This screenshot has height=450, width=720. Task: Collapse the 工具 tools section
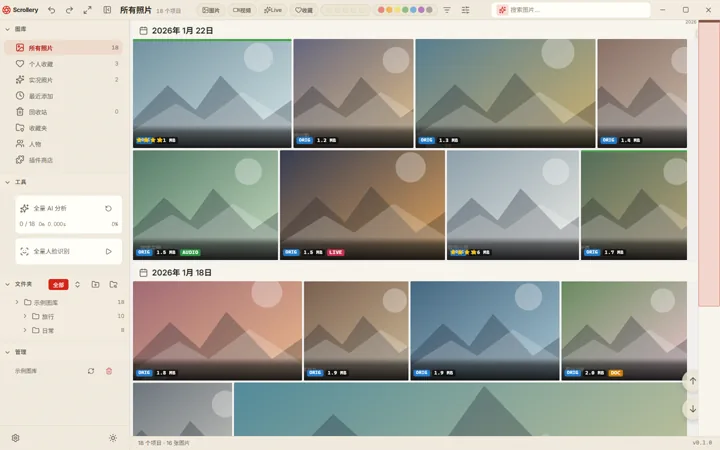(x=7, y=182)
